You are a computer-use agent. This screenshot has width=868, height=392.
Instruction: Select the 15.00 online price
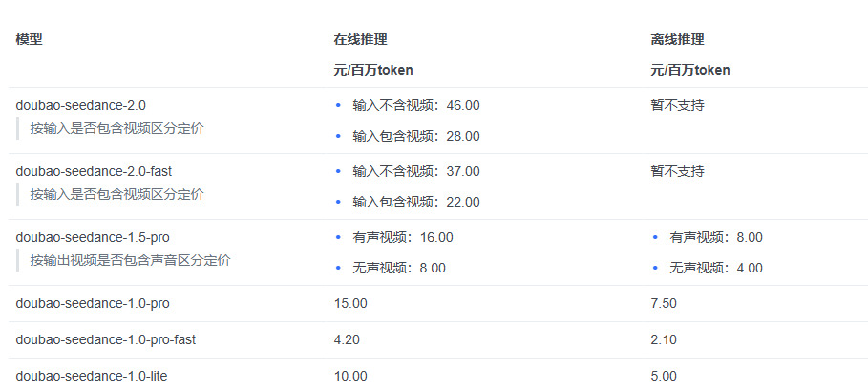coord(350,303)
